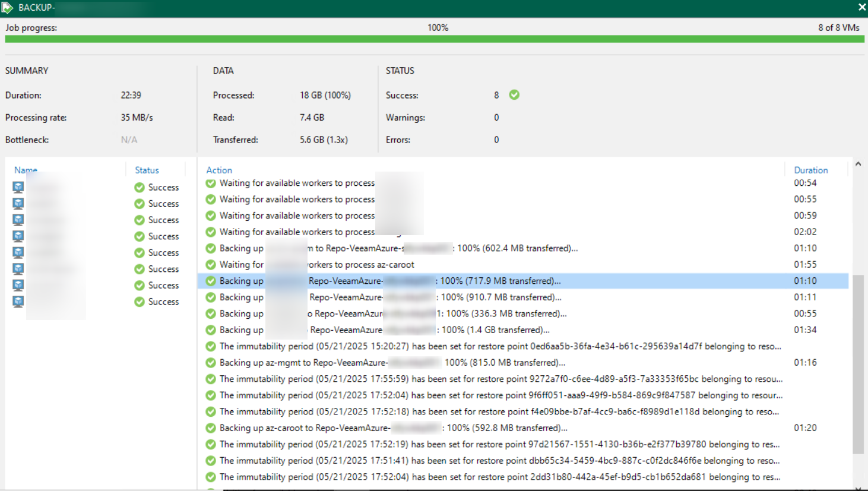The height and width of the screenshot is (491, 868).
Task: Click the 18 GB (100%) processed value
Action: [x=325, y=95]
